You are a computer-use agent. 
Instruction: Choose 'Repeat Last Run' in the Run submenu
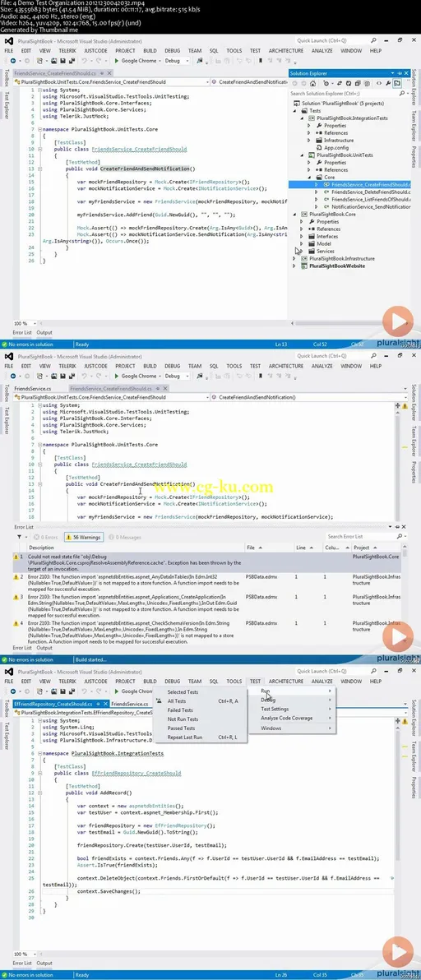coord(185,737)
